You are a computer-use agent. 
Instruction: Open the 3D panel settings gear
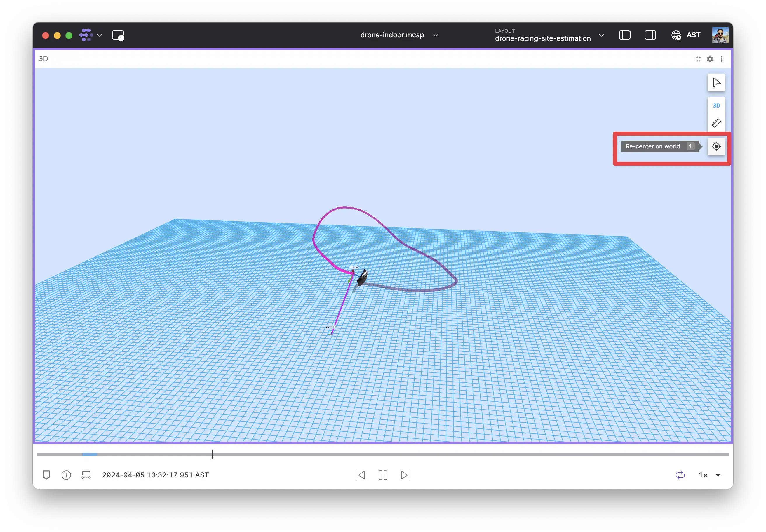coord(710,59)
